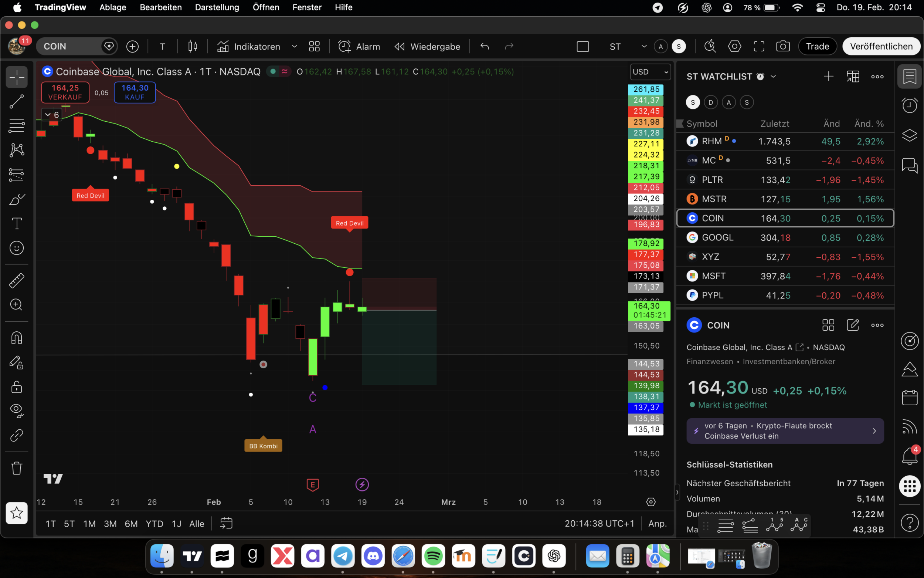
Task: Select the 3M time range tab
Action: pos(110,524)
